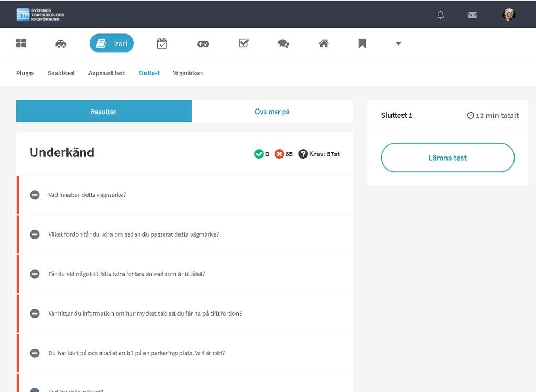Click minus icon beside 'Får du vid något tillfälle'
The image size is (536, 392).
[x=35, y=274]
